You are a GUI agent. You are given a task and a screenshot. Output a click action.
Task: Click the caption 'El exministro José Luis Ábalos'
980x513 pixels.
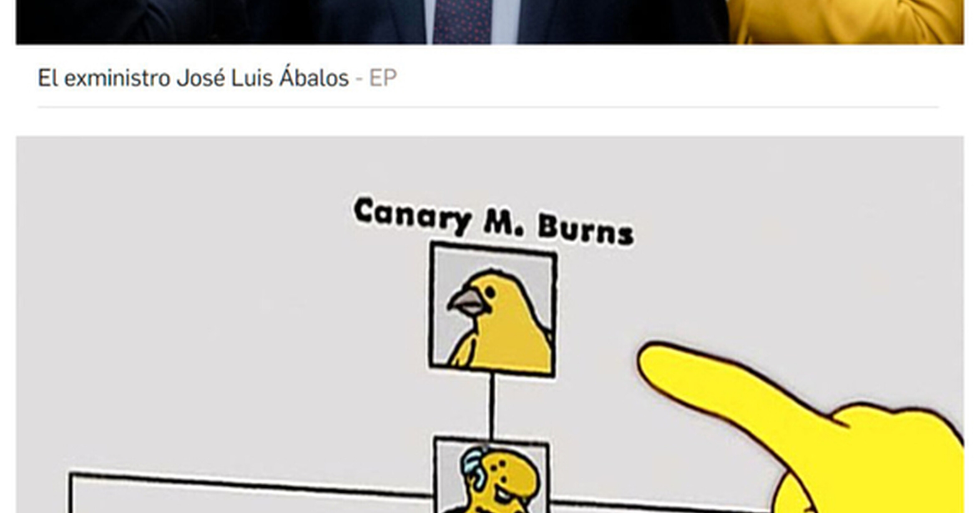point(193,78)
